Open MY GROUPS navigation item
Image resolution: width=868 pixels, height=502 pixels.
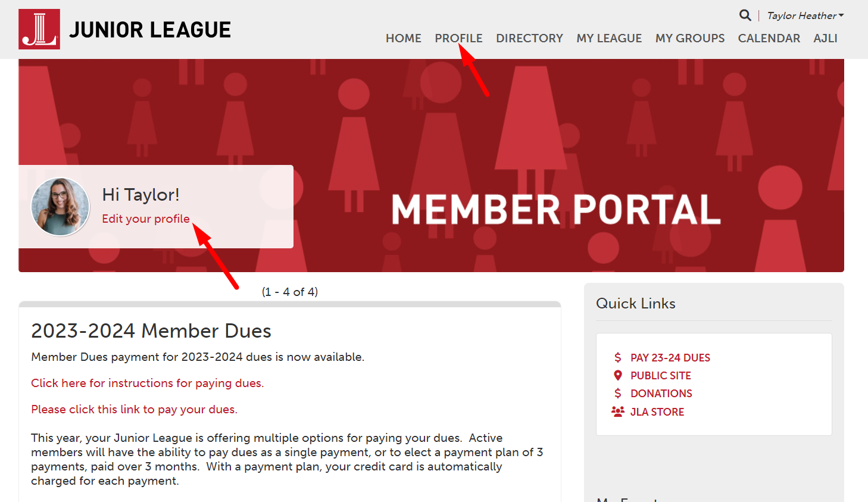(690, 38)
